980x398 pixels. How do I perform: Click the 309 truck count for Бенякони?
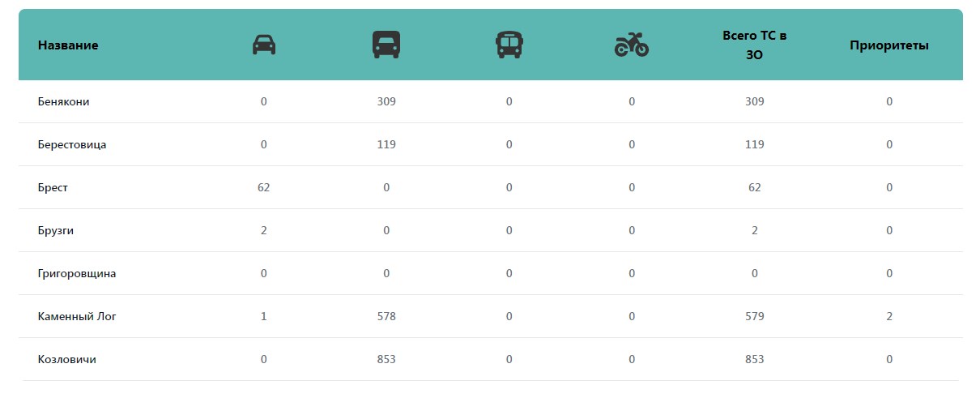click(386, 102)
